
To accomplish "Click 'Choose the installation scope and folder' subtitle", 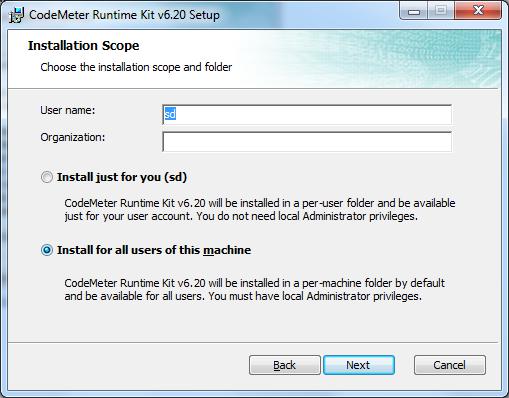I will coord(136,67).
